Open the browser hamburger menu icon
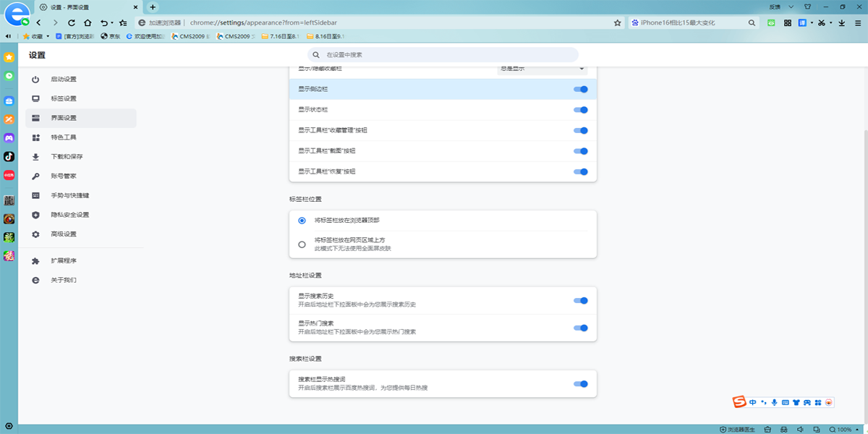 pos(859,22)
